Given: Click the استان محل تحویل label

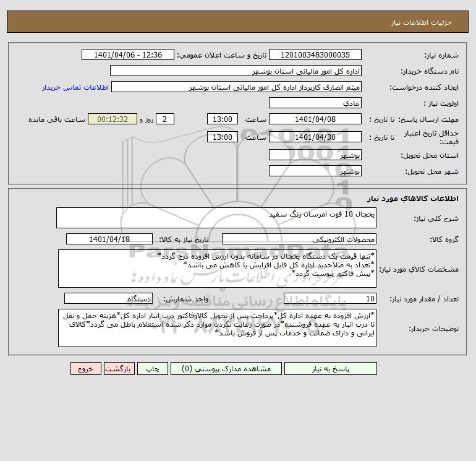Looking at the screenshot, I should pyautogui.click(x=430, y=155).
